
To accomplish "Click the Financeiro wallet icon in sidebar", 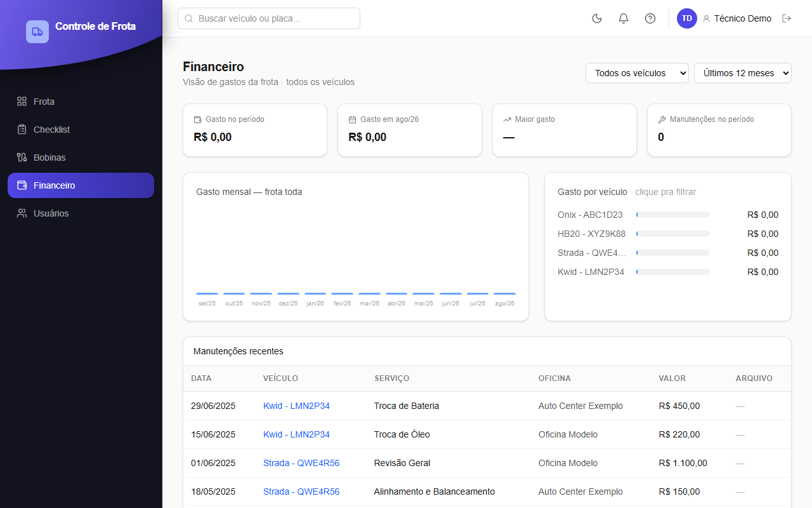I will pos(22,185).
